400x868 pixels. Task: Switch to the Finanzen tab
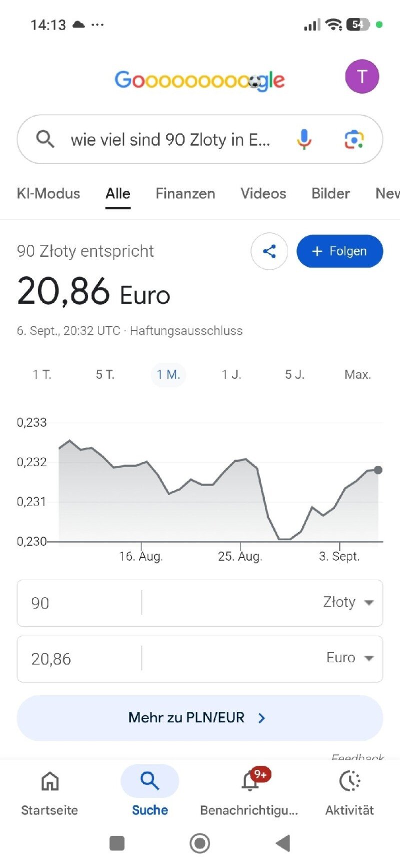185,194
